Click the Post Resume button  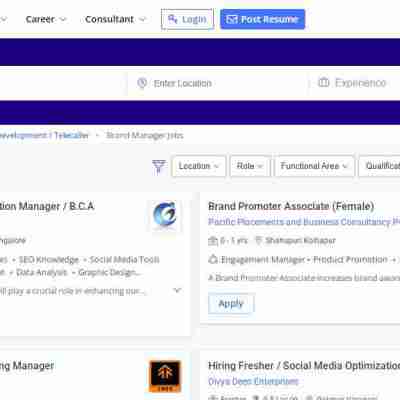tap(262, 19)
